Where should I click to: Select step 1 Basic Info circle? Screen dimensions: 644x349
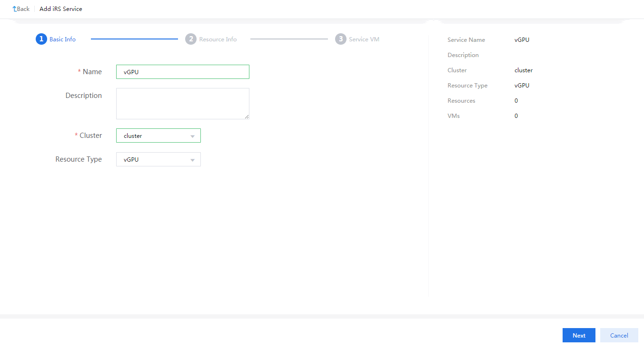click(41, 39)
